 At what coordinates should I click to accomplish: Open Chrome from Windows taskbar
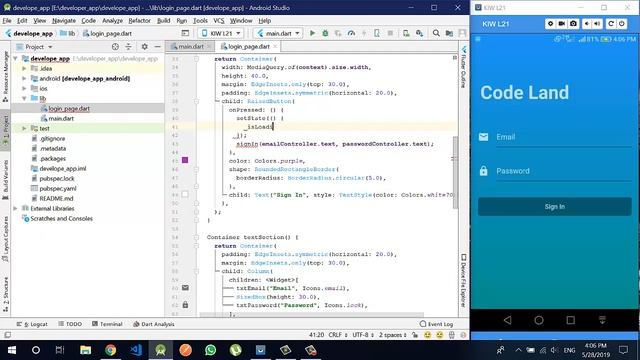[x=110, y=350]
